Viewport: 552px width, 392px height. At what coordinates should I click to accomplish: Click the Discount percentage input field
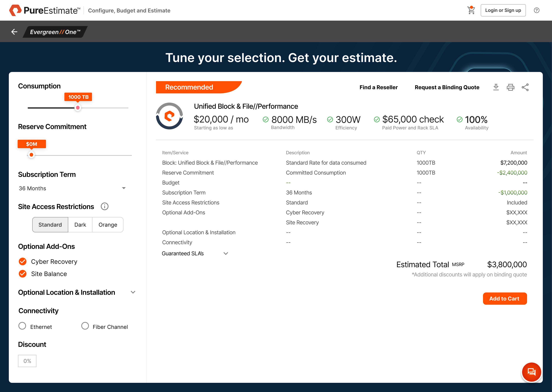(27, 361)
